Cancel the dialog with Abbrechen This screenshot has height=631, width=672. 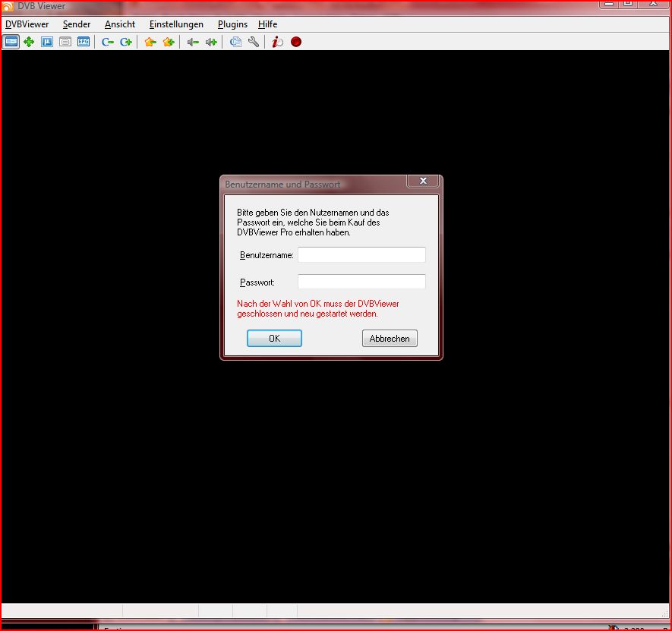click(390, 338)
